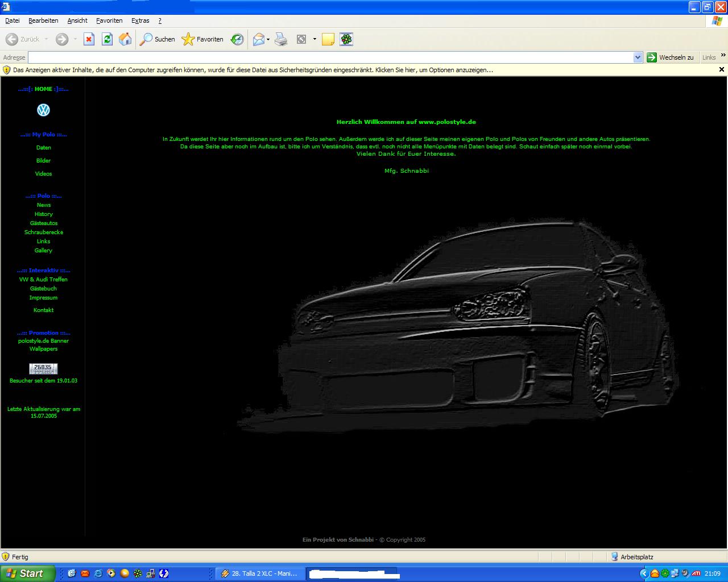Open the News link under Polo
The height and width of the screenshot is (582, 728).
coord(44,205)
